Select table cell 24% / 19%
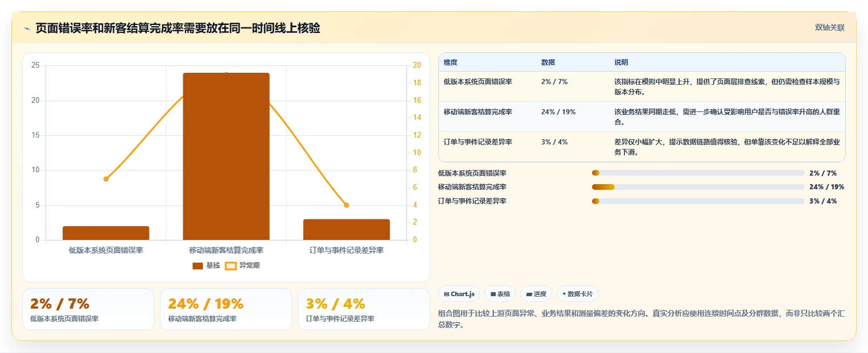 click(x=558, y=112)
